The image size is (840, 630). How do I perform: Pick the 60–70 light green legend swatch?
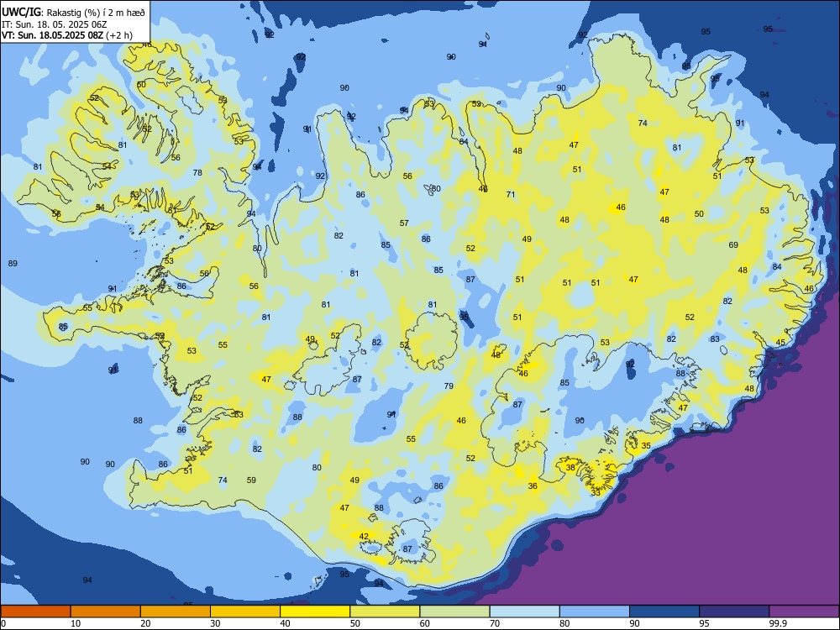(454, 612)
